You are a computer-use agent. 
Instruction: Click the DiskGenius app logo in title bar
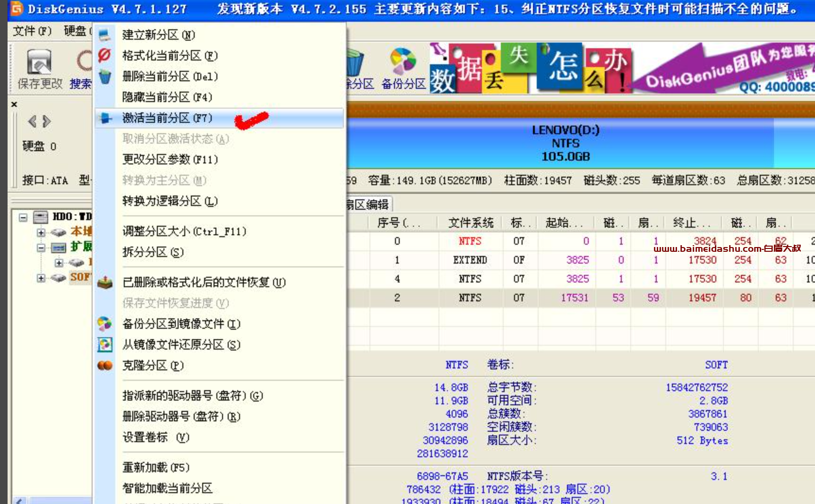click(x=17, y=8)
